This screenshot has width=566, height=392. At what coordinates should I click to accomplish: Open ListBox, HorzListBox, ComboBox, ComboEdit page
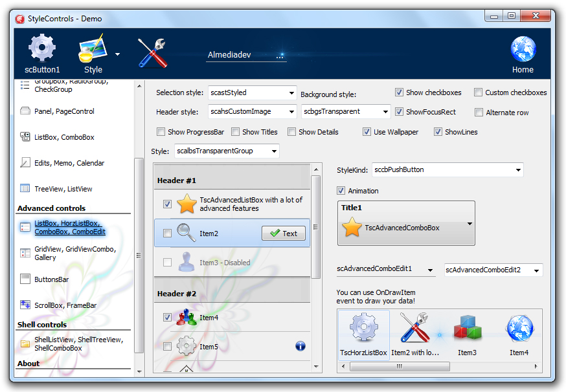tap(70, 228)
